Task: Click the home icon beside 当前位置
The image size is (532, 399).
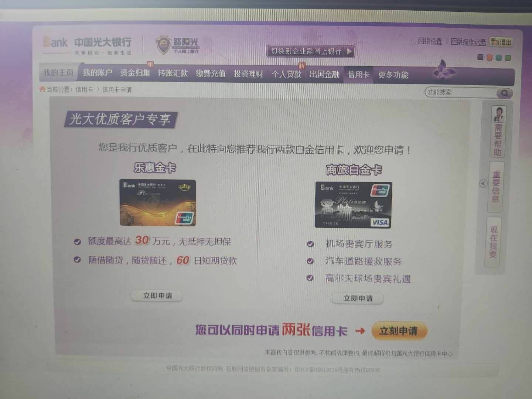Action: 42,89
